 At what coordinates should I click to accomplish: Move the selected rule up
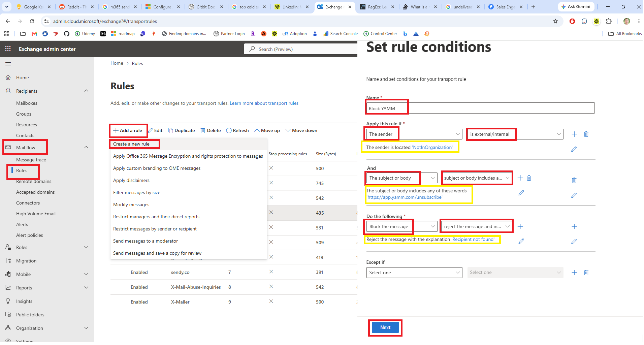pyautogui.click(x=267, y=130)
